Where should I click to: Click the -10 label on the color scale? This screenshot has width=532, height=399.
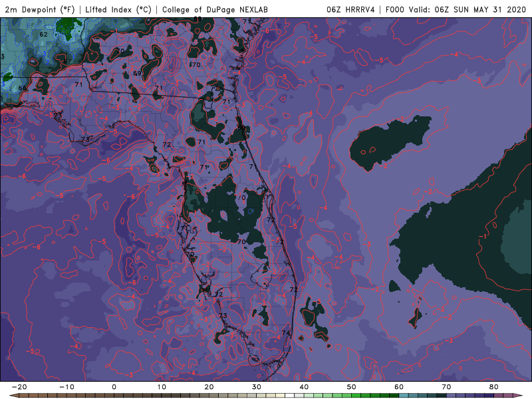[x=66, y=387]
